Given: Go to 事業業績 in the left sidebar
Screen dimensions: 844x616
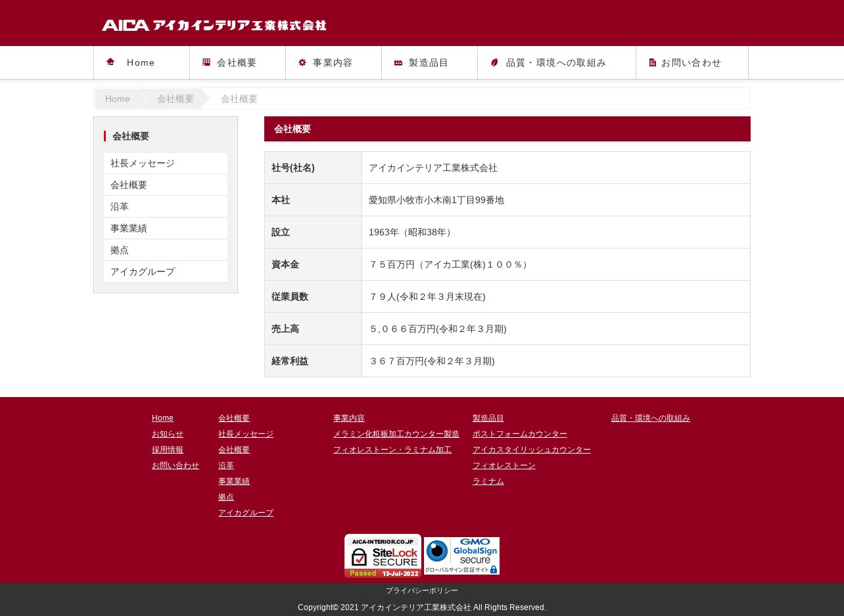Looking at the screenshot, I should [166, 228].
